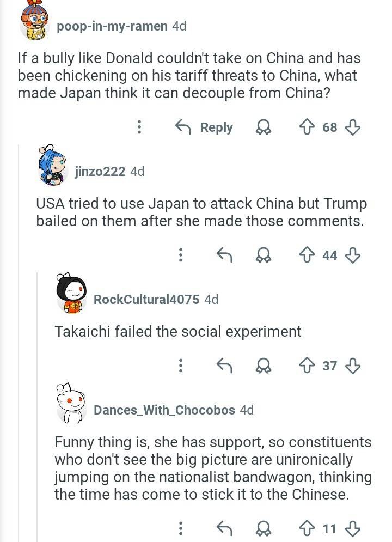Open Dances_With_Chocobos username link
Image resolution: width=392 pixels, height=542 pixels.
coord(164,410)
